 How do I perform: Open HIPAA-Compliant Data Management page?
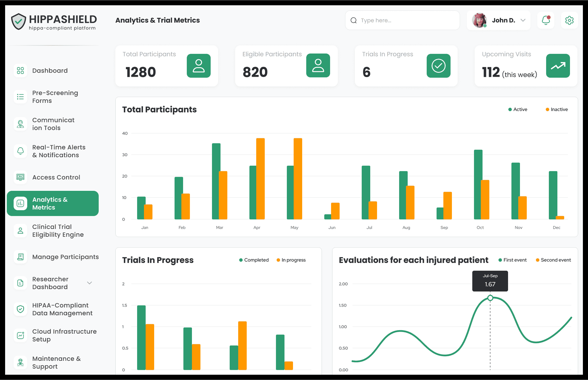pos(62,309)
